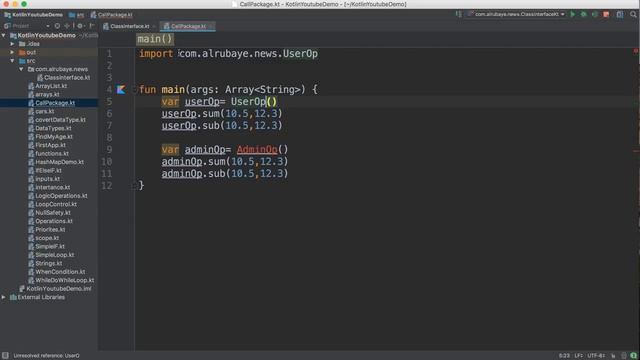Hide the Project tool window icon
This screenshot has height=360, width=640.
coord(92,26)
